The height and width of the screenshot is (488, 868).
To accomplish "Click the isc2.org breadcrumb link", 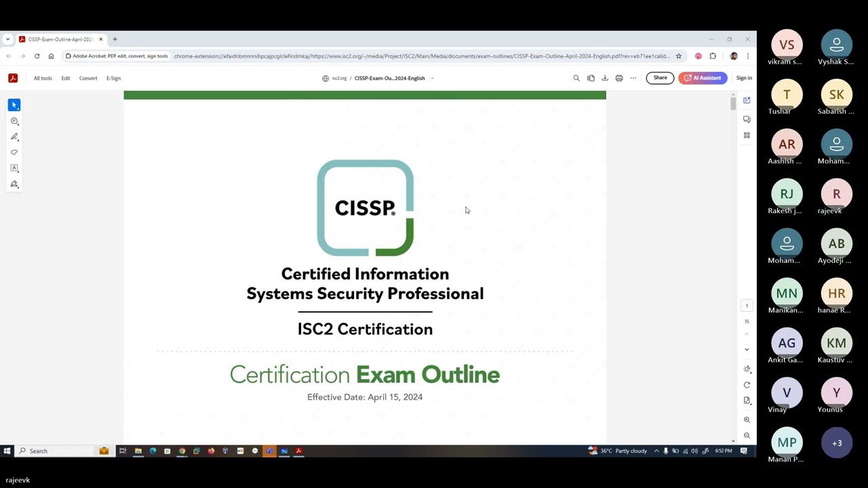I will (x=339, y=78).
